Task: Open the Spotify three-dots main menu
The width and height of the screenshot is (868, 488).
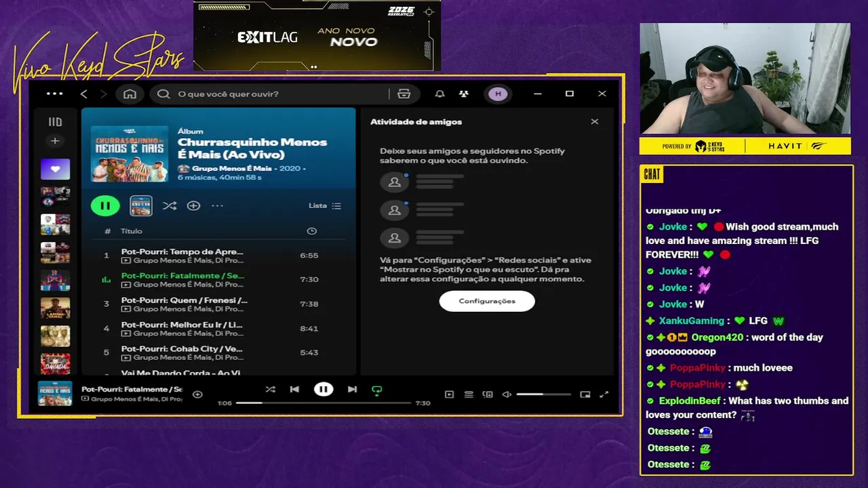Action: pos(54,94)
